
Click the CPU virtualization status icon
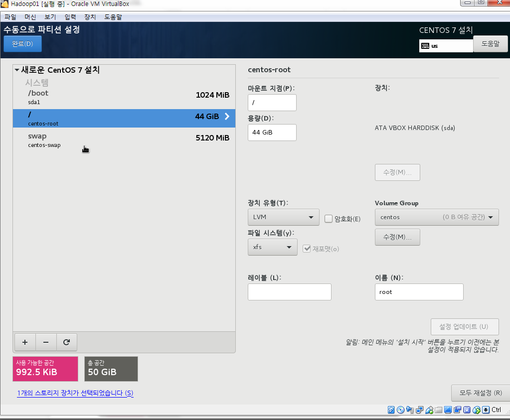tap(467, 410)
